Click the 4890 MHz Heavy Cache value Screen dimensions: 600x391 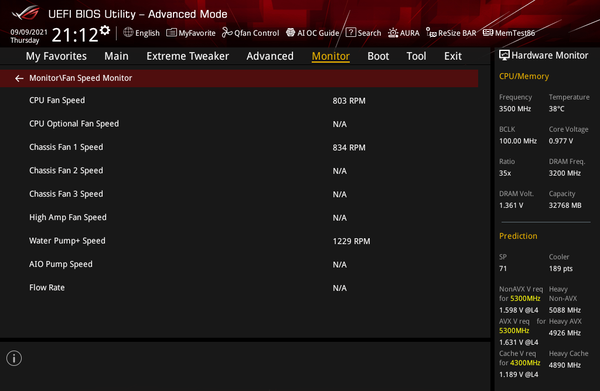click(x=564, y=365)
